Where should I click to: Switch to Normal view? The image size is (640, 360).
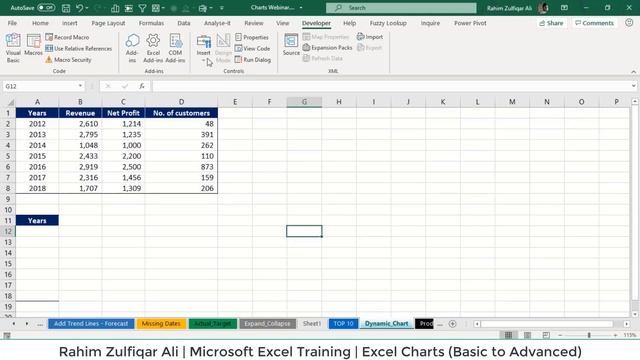[508, 335]
